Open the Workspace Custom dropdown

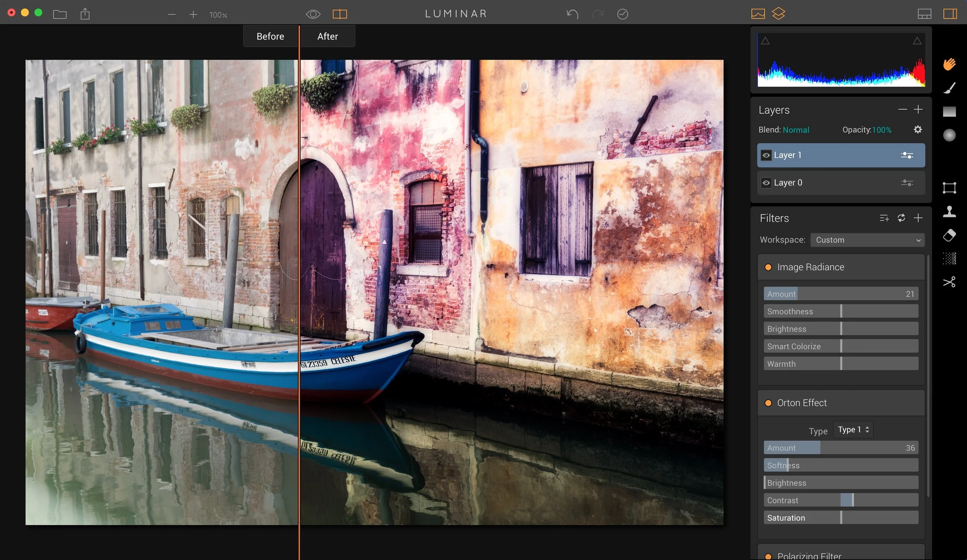click(867, 240)
